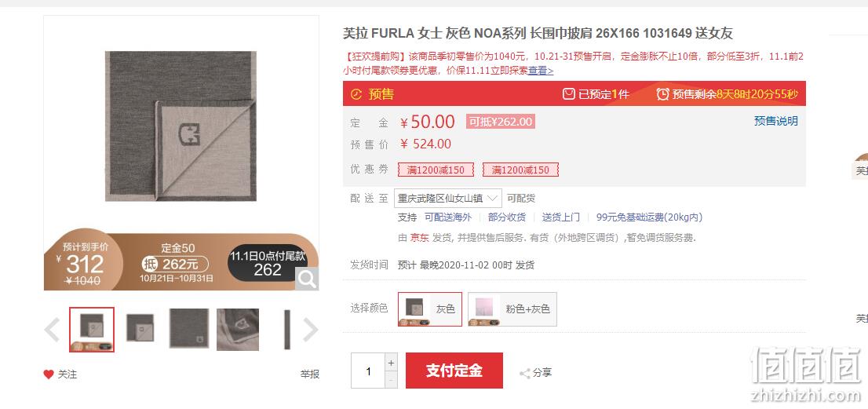Image resolution: width=868 pixels, height=409 pixels.
Task: Show previous thumbnails with left arrow
Action: [x=52, y=330]
